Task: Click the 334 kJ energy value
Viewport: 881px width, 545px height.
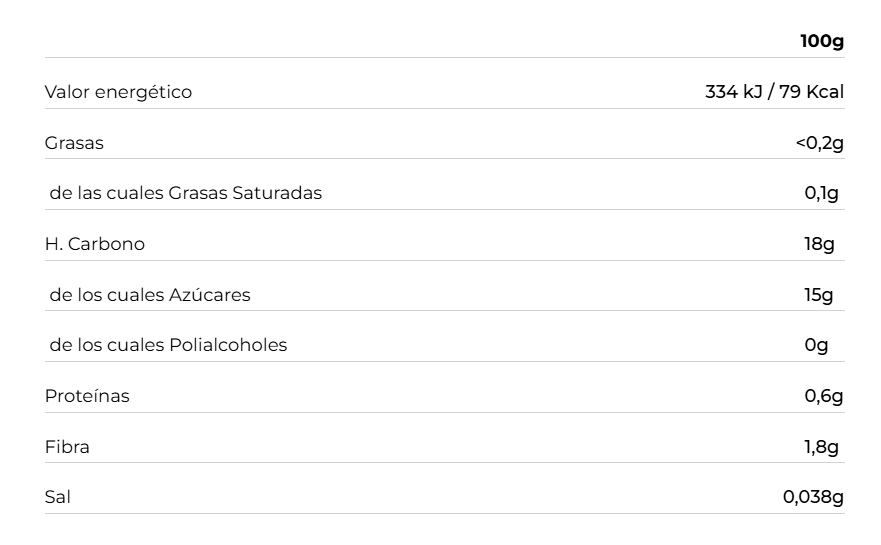Action: 733,92
